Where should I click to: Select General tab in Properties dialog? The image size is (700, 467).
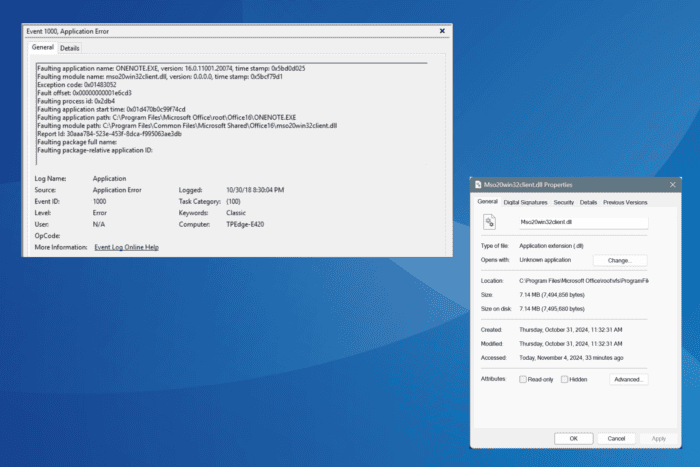pyautogui.click(x=488, y=202)
